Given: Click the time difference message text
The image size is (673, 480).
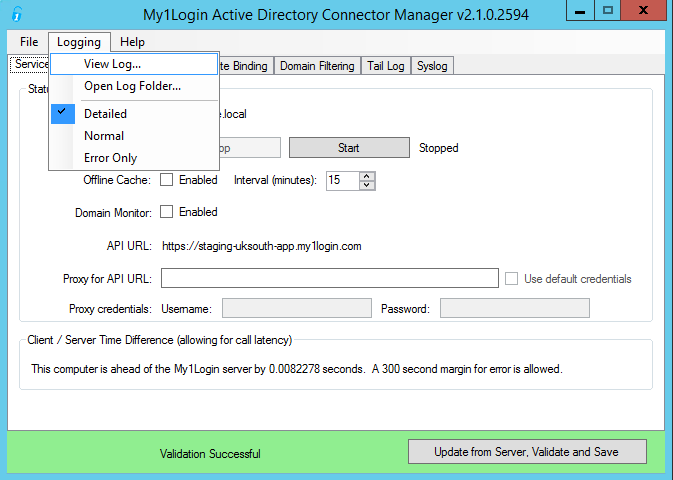Looking at the screenshot, I should 297,369.
